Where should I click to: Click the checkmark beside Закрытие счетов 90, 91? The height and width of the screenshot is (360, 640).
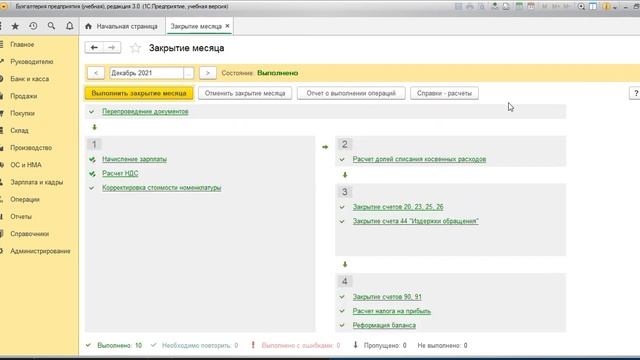point(342,297)
